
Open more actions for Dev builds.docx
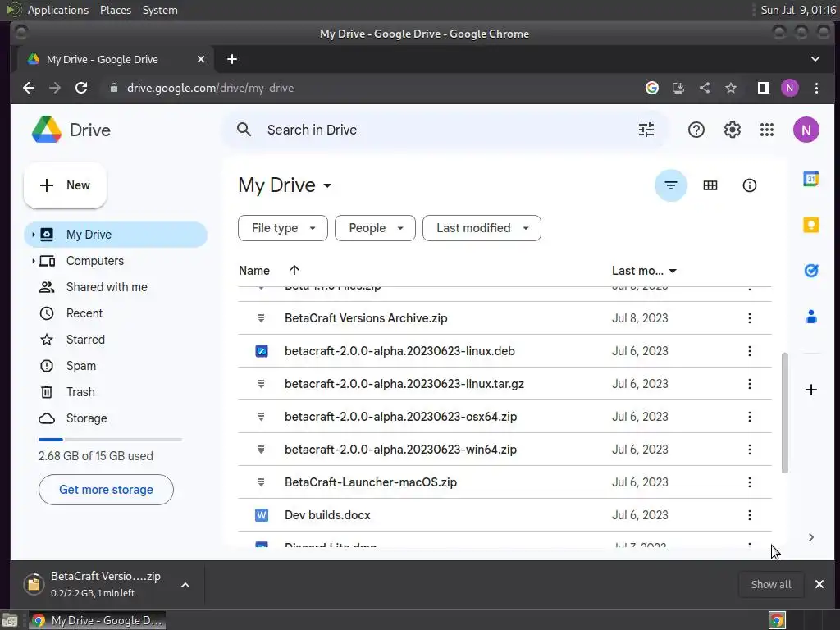[x=749, y=515]
